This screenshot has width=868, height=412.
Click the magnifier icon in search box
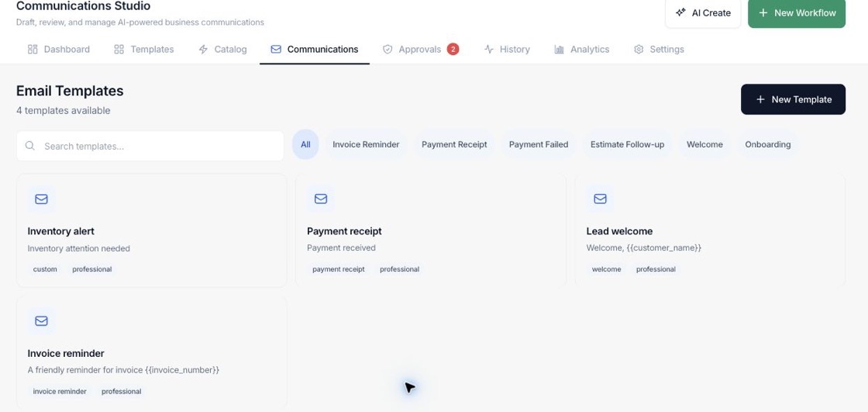coord(30,146)
